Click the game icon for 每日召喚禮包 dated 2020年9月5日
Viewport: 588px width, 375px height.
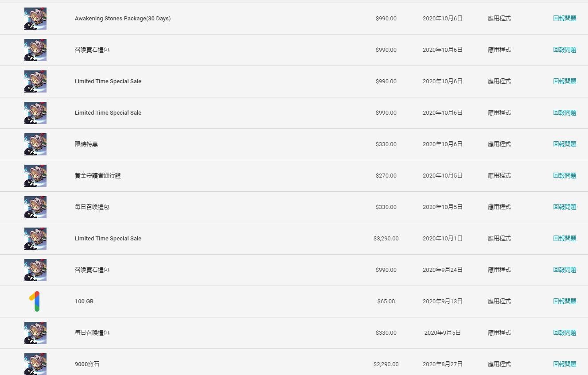(x=35, y=333)
